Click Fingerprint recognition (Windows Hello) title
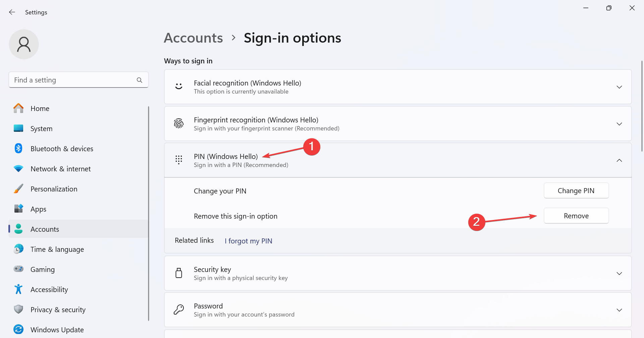The image size is (644, 338). point(256,120)
